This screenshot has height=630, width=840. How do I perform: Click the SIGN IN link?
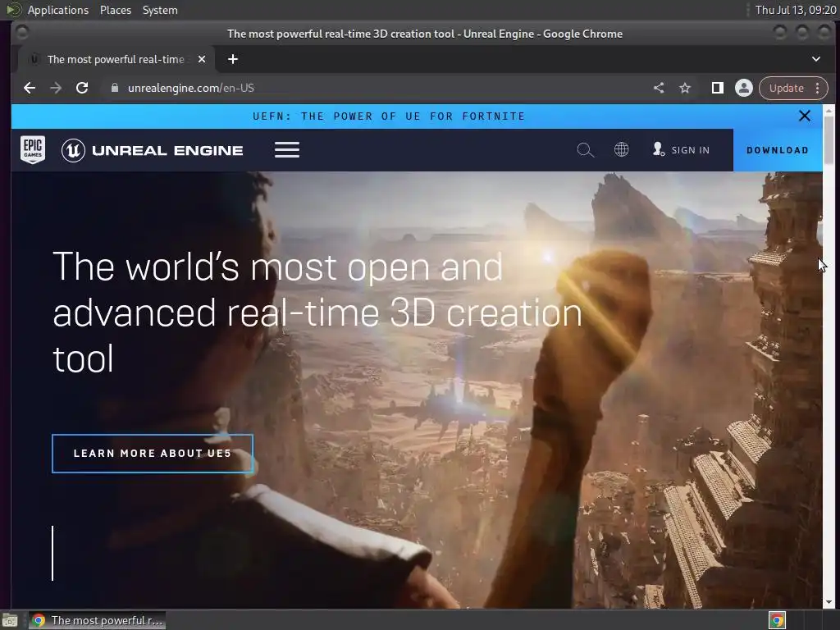point(681,150)
